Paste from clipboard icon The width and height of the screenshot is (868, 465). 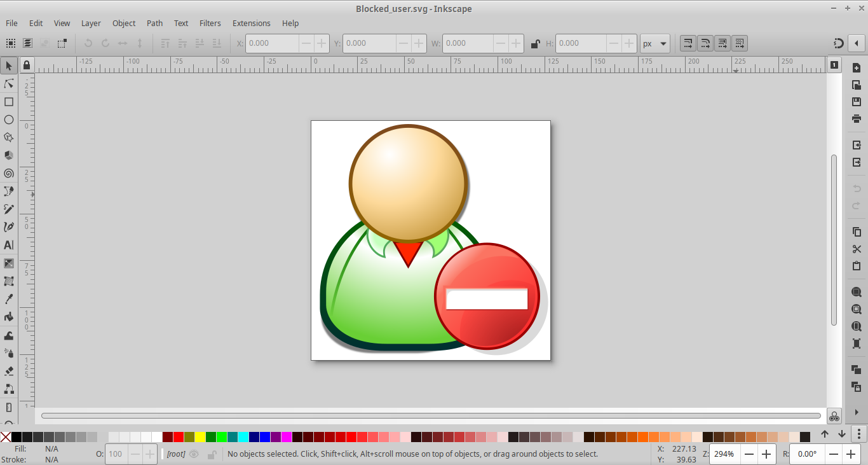(857, 266)
